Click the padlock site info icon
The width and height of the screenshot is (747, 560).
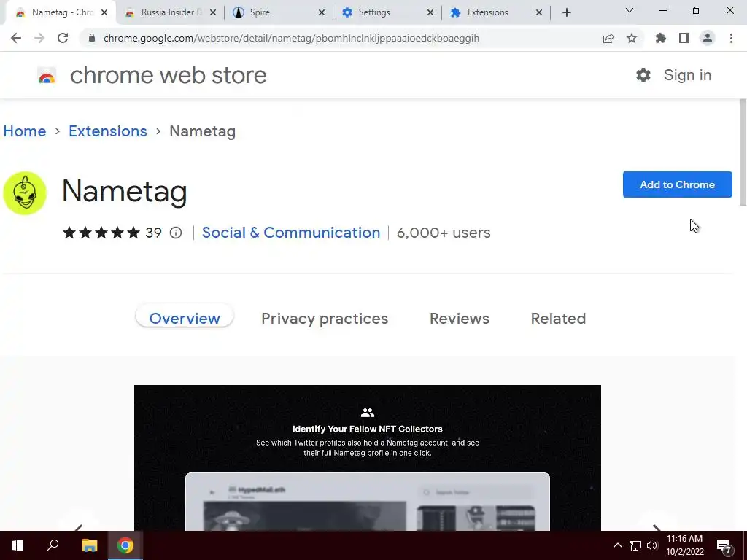click(92, 38)
